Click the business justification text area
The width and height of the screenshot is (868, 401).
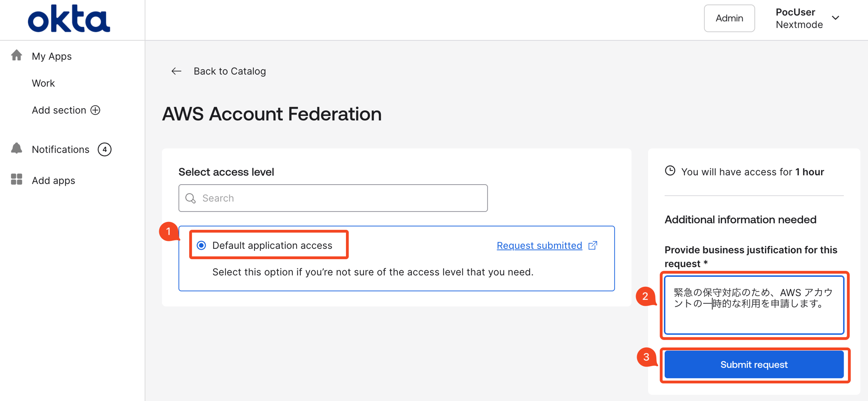click(754, 305)
